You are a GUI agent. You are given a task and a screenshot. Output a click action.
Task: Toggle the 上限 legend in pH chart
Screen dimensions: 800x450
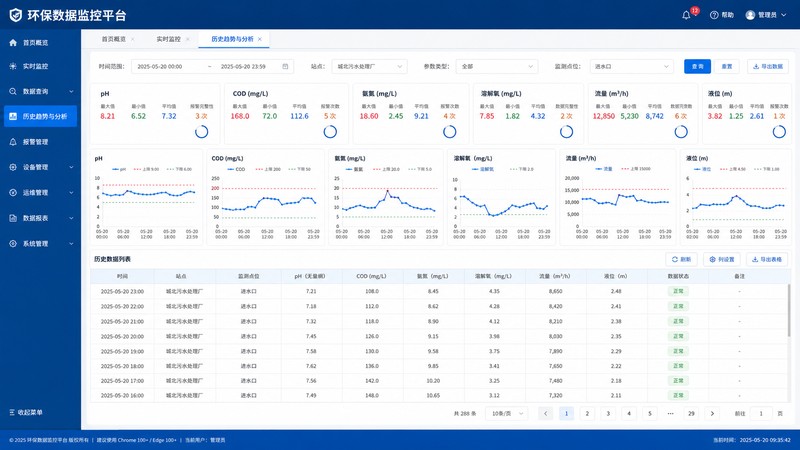click(145, 169)
